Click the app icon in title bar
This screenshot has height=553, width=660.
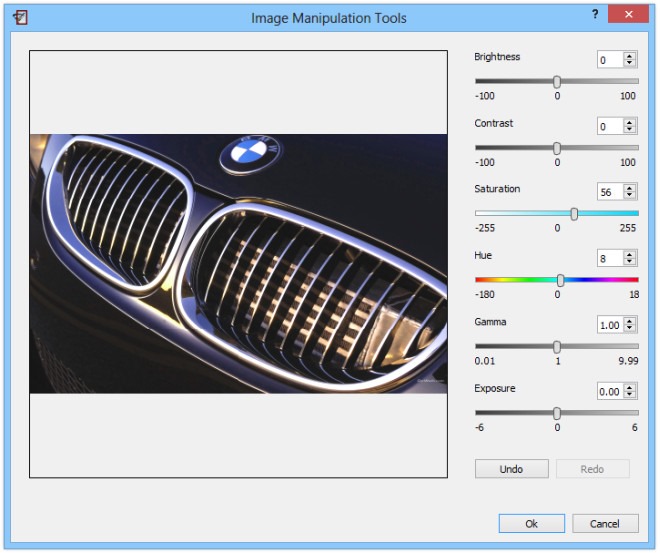20,17
